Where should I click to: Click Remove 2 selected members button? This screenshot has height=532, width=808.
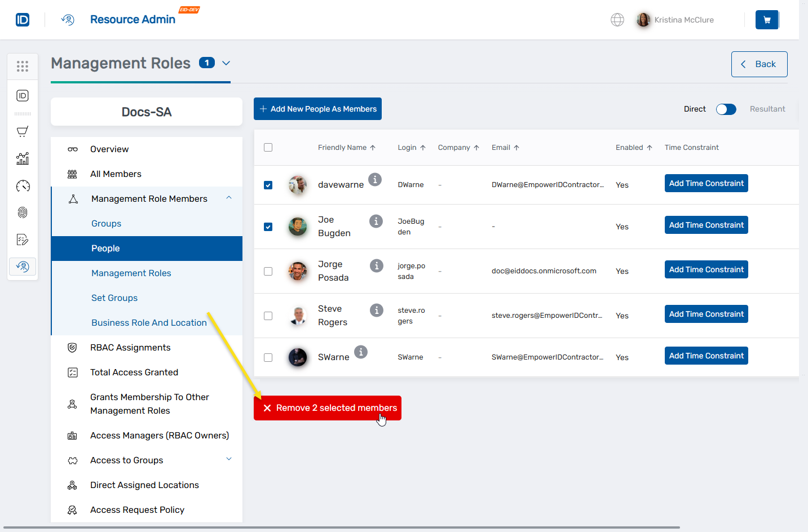[x=328, y=408]
